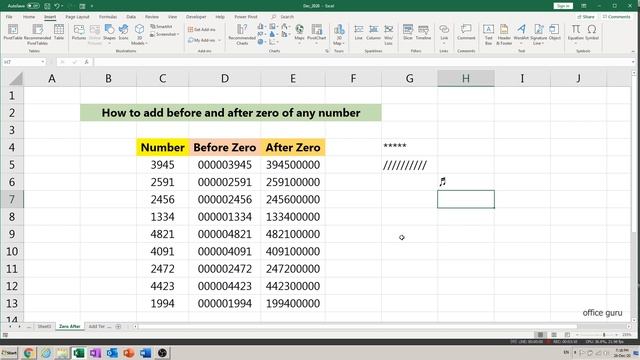This screenshot has height=360, width=640.
Task: Open the WordArt styles
Action: [521, 34]
